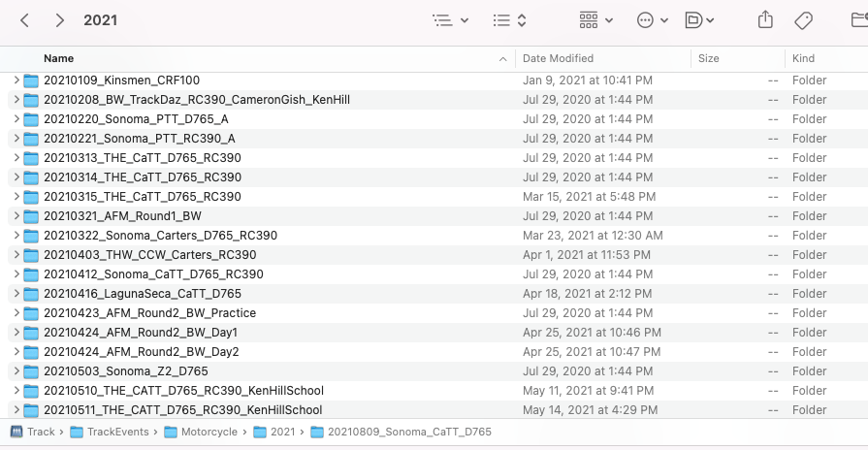Viewport: 868px width, 450px height.
Task: Click date May 11, 2021 at 9:41 PM
Action: tap(588, 390)
